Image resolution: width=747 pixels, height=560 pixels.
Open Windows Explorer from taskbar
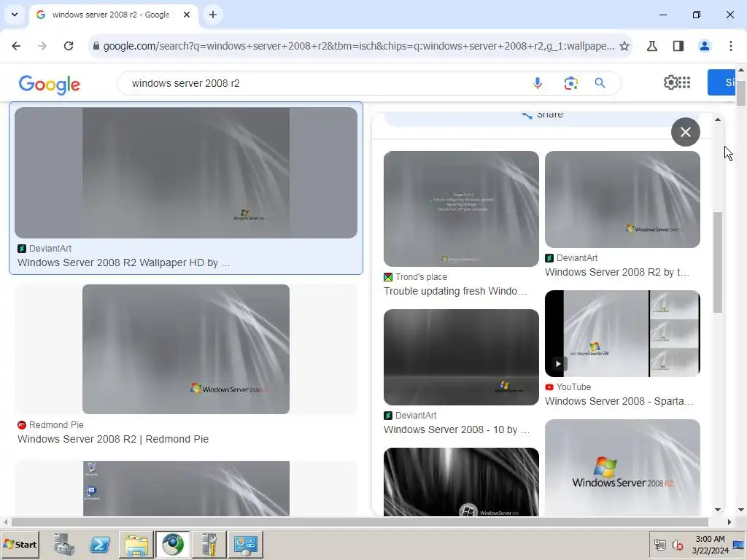pyautogui.click(x=136, y=544)
